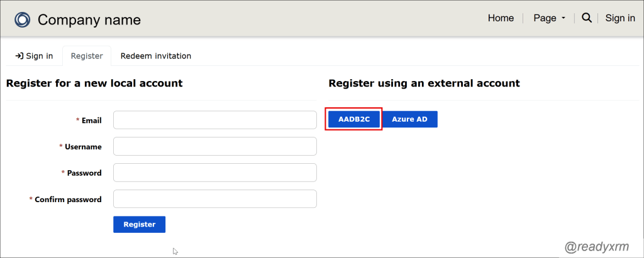Focus the Password input field
The height and width of the screenshot is (258, 644).
coord(214,173)
